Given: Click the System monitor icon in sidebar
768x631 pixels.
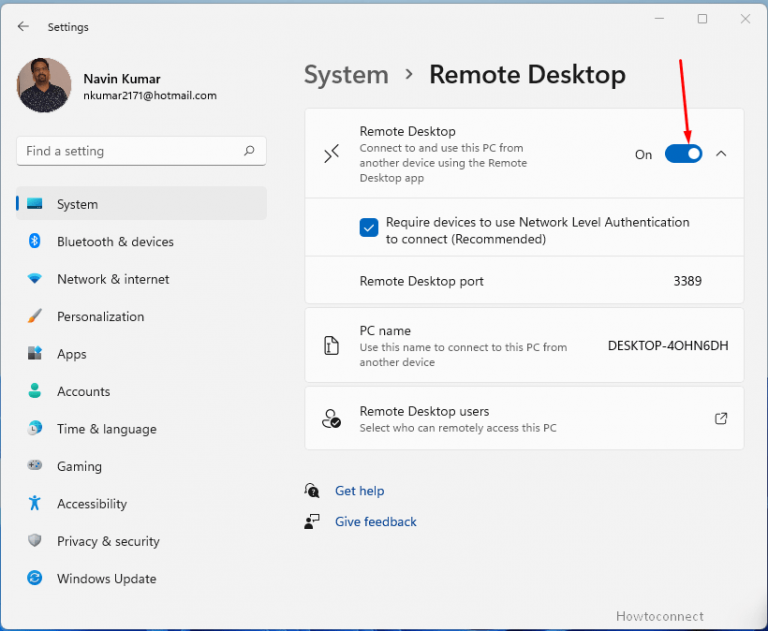Looking at the screenshot, I should click(x=34, y=203).
